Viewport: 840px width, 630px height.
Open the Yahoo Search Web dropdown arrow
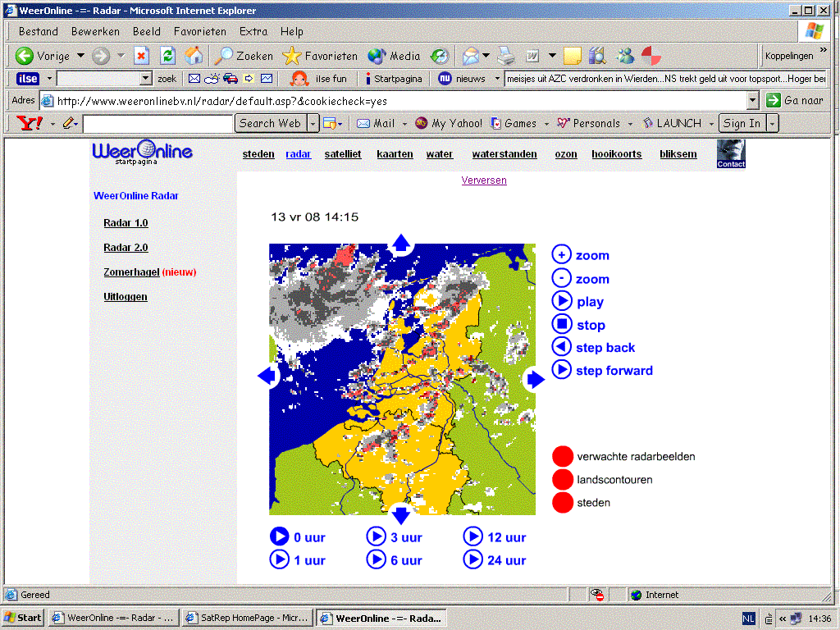point(313,124)
